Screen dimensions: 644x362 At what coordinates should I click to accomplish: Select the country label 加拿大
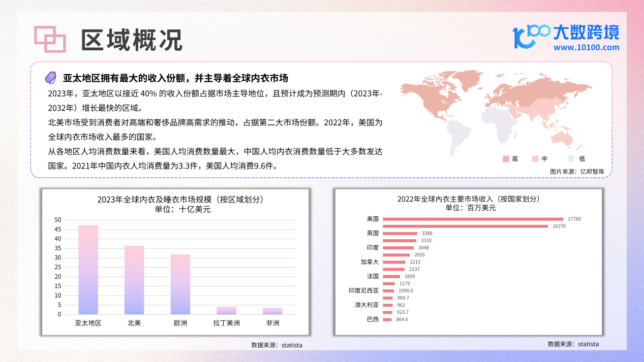370,262
